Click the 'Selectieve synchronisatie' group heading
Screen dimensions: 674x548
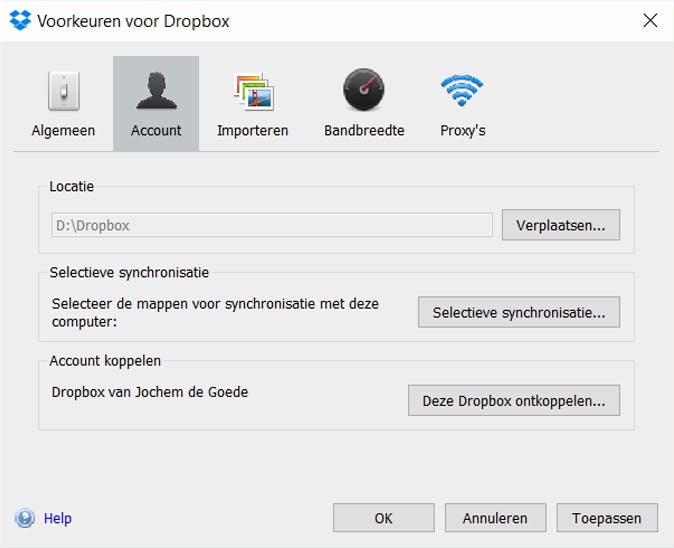[x=129, y=272]
